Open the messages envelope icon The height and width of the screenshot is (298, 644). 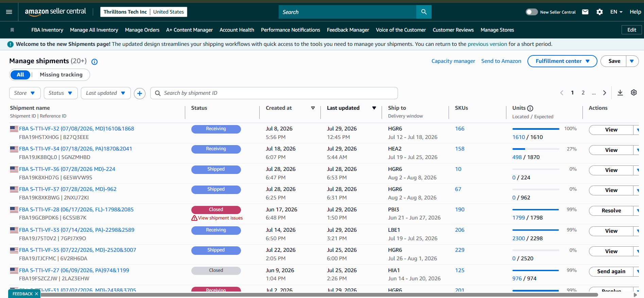[585, 12]
